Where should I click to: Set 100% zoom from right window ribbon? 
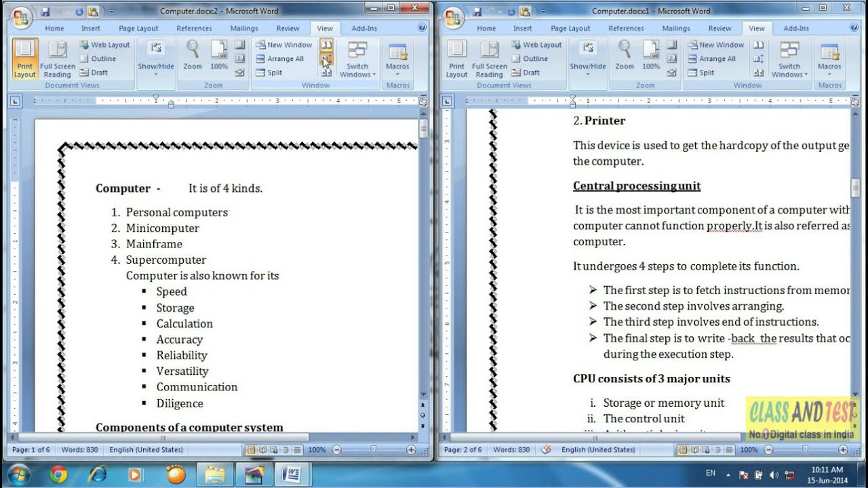(651, 55)
